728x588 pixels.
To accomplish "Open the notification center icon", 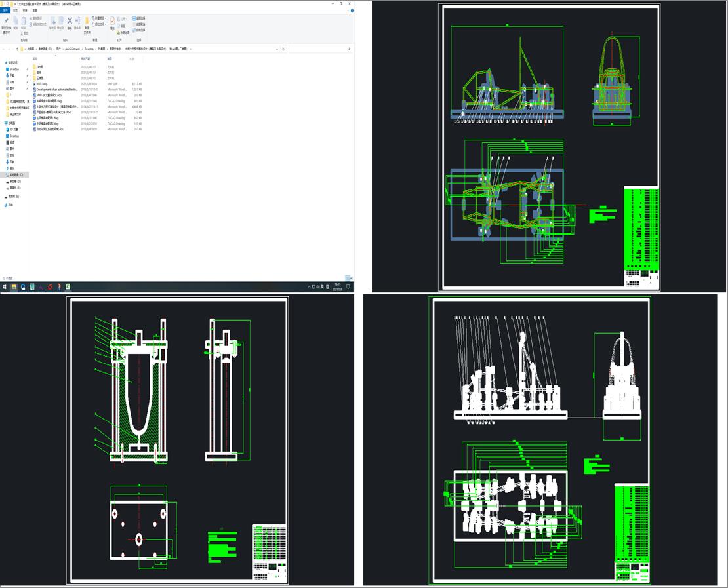I will [348, 287].
